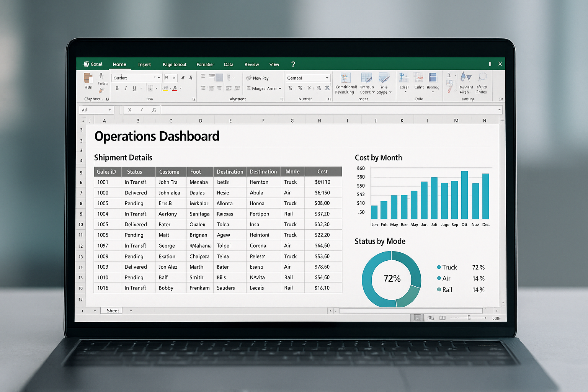Viewport: 588px width, 392px height.
Task: Open the Data ribbon tab
Action: click(x=229, y=64)
